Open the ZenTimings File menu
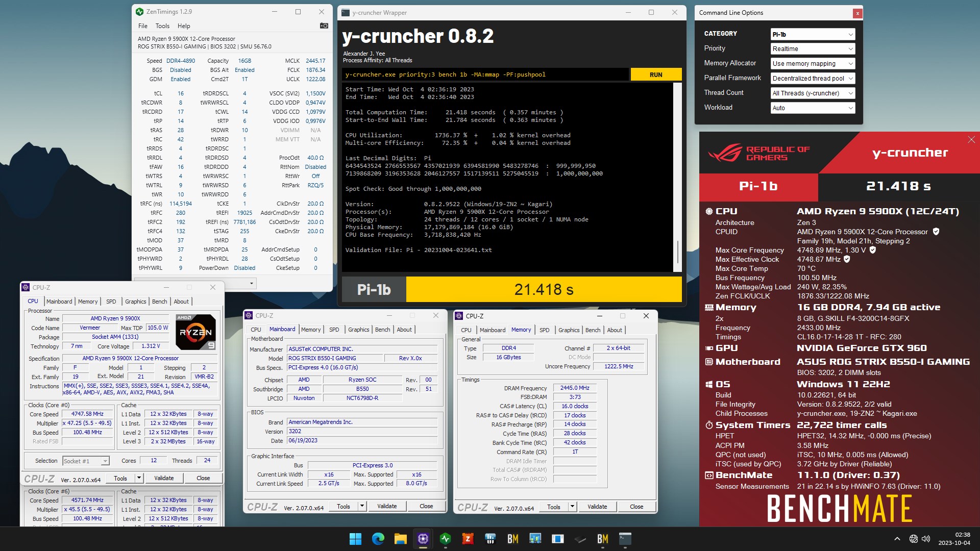 point(143,26)
